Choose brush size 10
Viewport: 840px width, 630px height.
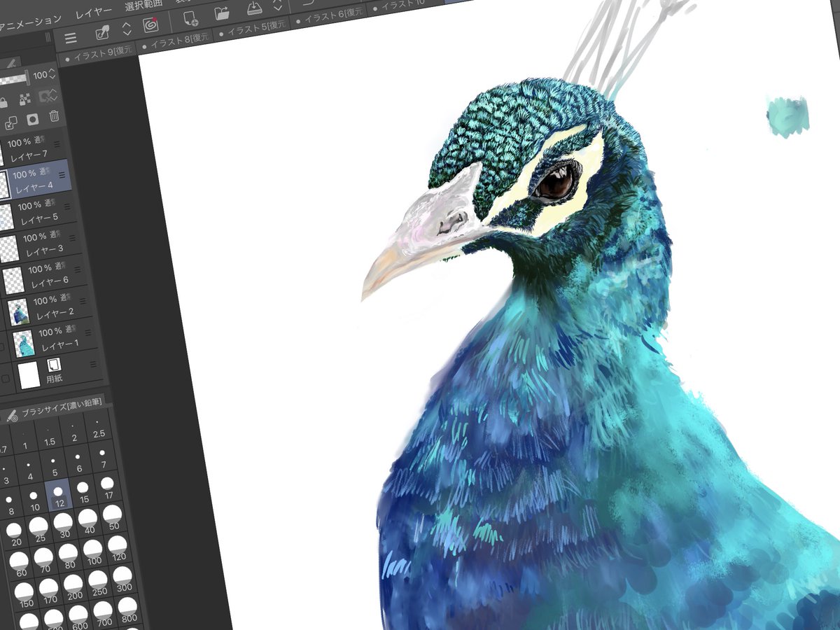(35, 501)
